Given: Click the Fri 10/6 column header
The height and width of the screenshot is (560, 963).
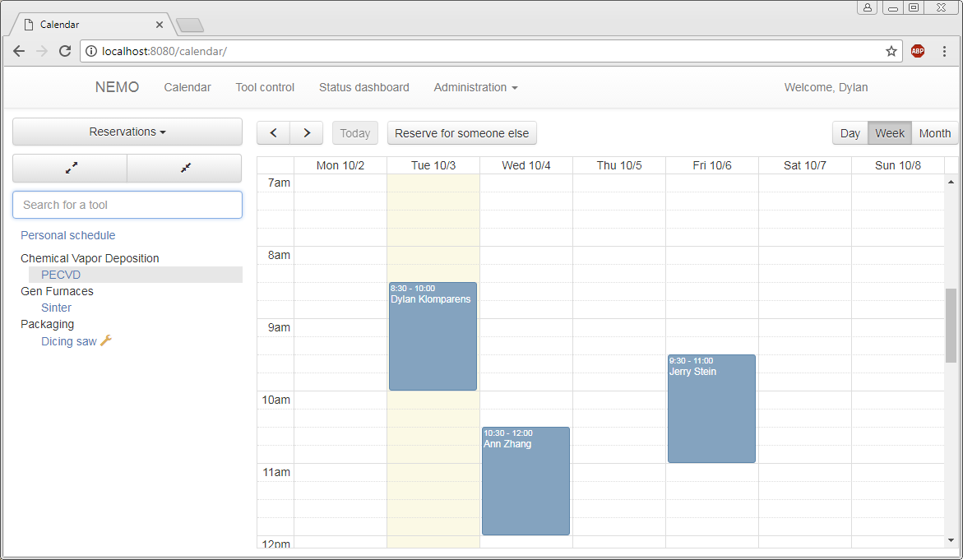Looking at the screenshot, I should tap(712, 165).
